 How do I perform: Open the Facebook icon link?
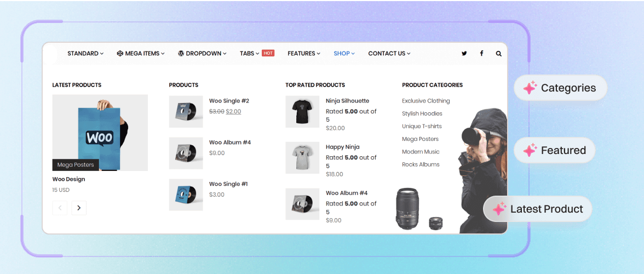[x=481, y=53]
